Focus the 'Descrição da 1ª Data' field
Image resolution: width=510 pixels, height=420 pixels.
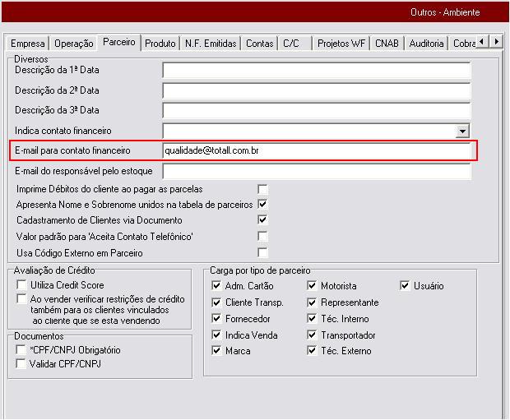click(317, 71)
